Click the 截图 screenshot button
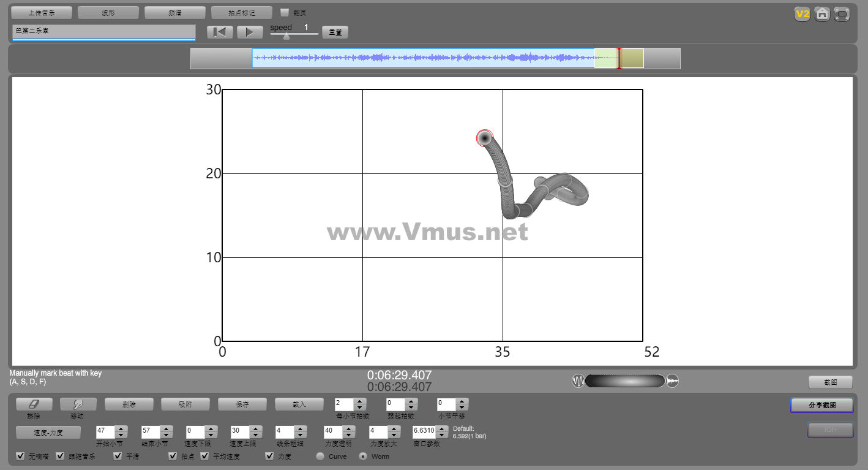The height and width of the screenshot is (470, 868). pyautogui.click(x=831, y=382)
